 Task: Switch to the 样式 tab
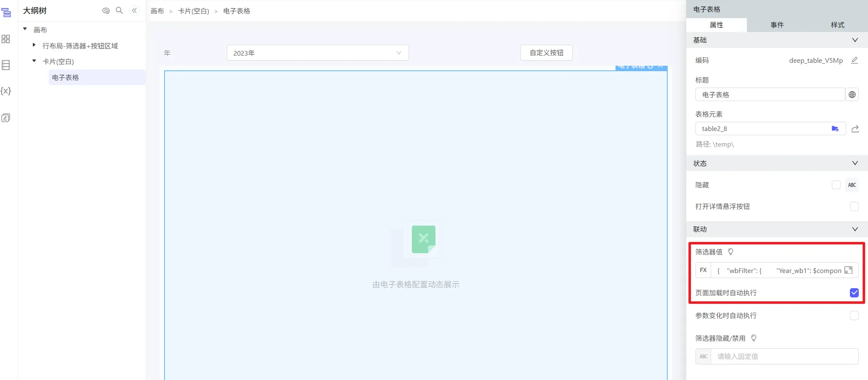coord(837,25)
